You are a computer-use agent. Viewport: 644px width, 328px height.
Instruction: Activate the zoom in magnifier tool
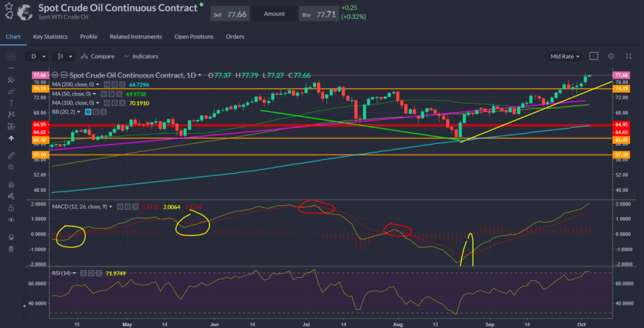pos(11,167)
